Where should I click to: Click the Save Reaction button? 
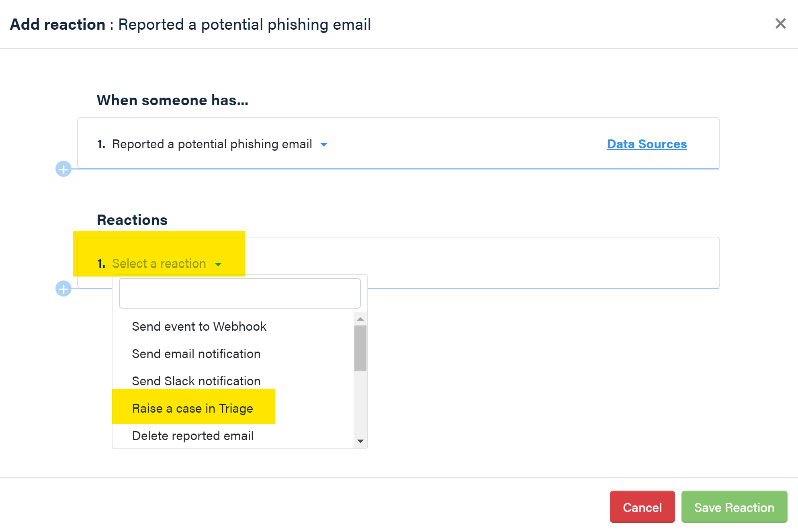coord(734,507)
